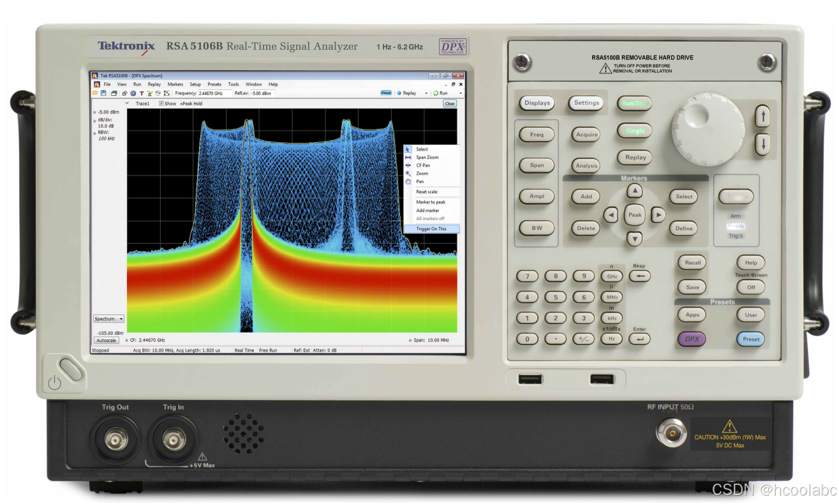The width and height of the screenshot is (839, 504).
Task: Click the hand Pan icon in context menu
Action: click(408, 181)
